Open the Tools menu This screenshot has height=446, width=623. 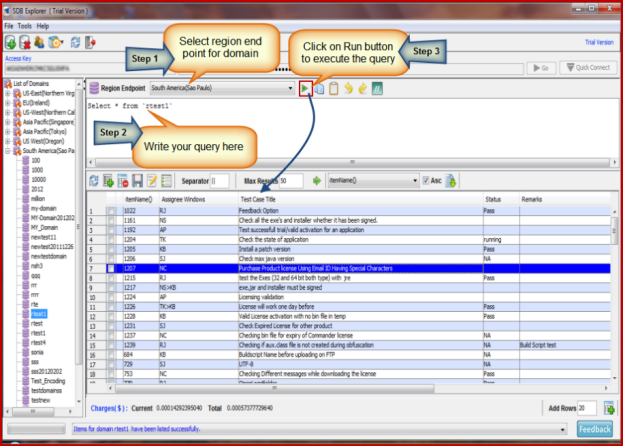pos(25,26)
